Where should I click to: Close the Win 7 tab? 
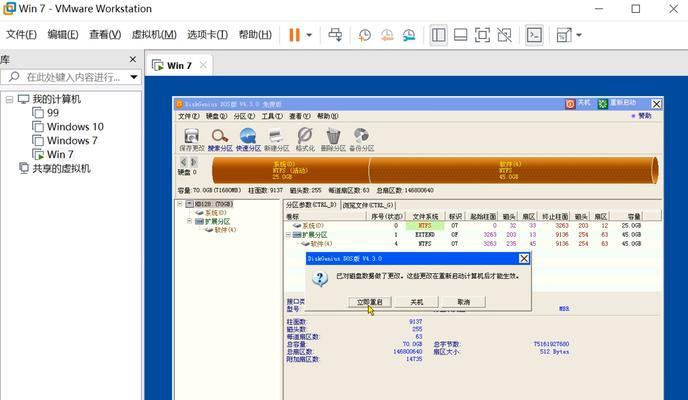203,65
